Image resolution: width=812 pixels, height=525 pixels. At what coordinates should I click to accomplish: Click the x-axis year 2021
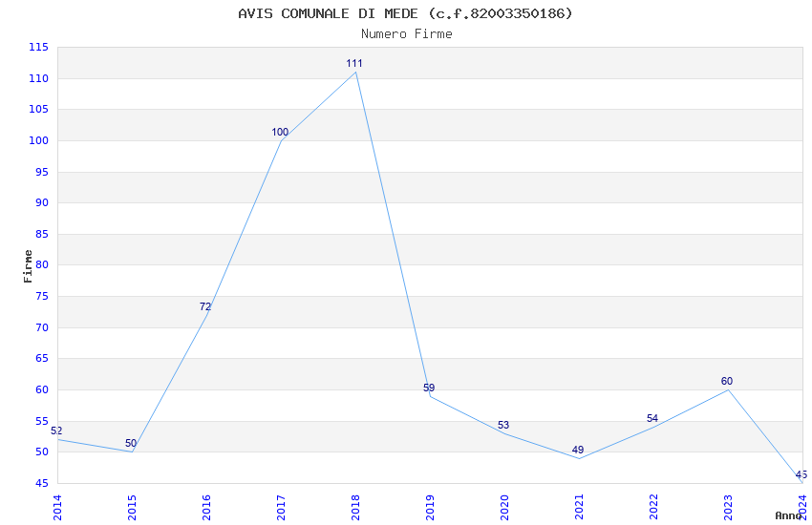(x=580, y=508)
